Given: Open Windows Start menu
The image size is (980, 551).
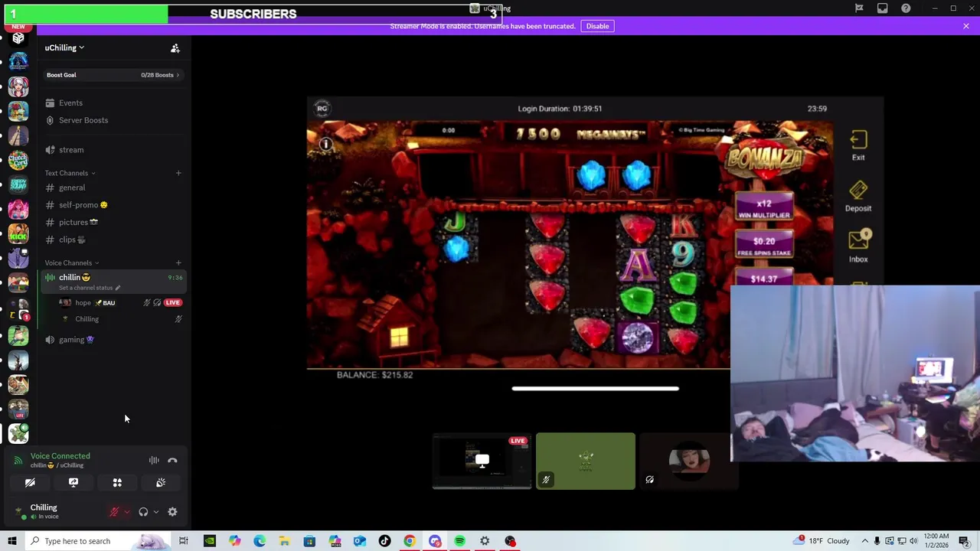Looking at the screenshot, I should point(11,541).
